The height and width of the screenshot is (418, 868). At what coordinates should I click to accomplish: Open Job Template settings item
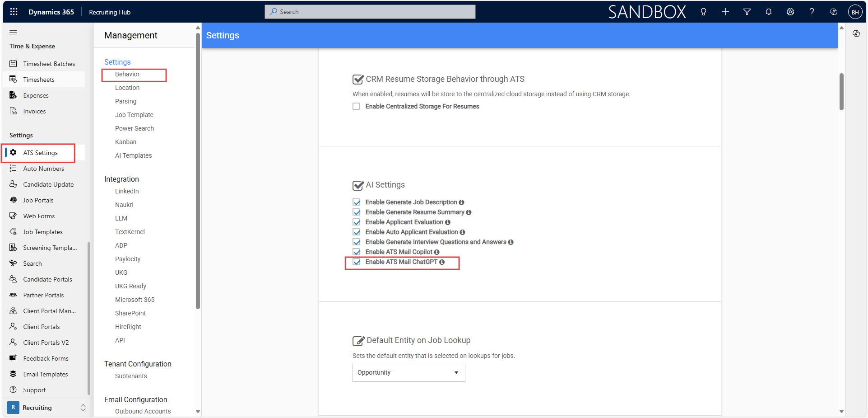click(x=134, y=115)
